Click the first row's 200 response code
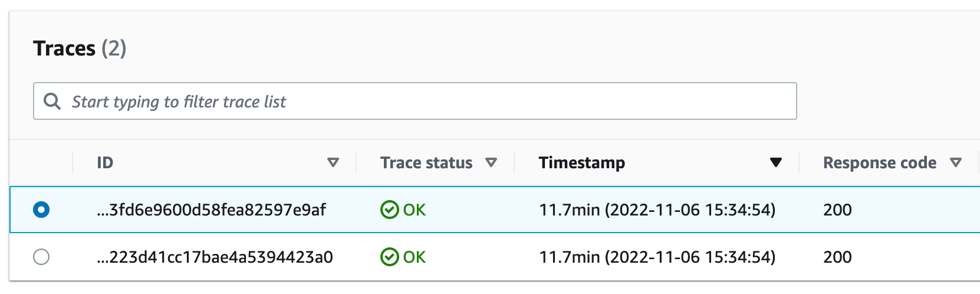The height and width of the screenshot is (294, 980). tap(837, 210)
